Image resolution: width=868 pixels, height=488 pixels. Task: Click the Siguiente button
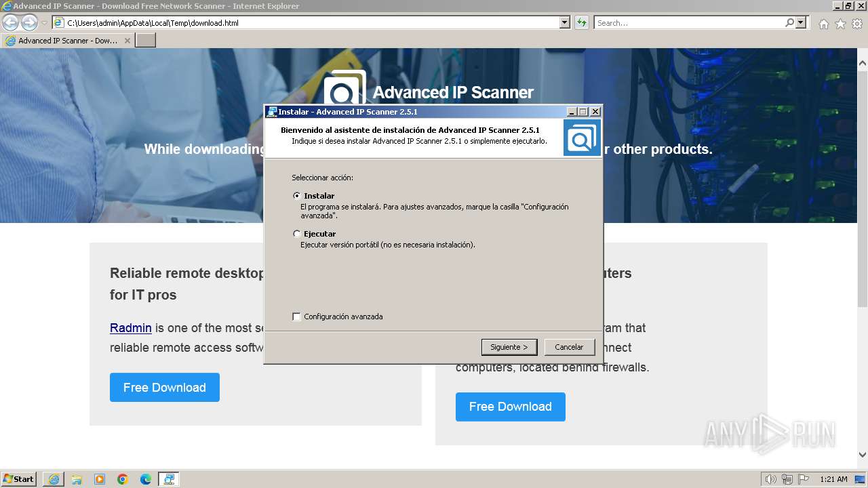pyautogui.click(x=509, y=347)
